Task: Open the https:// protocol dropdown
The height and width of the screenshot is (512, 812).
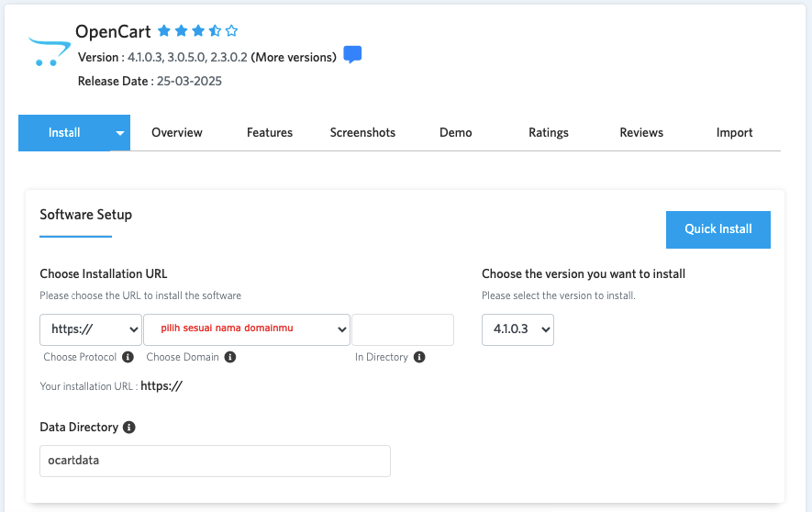Action: (x=91, y=329)
